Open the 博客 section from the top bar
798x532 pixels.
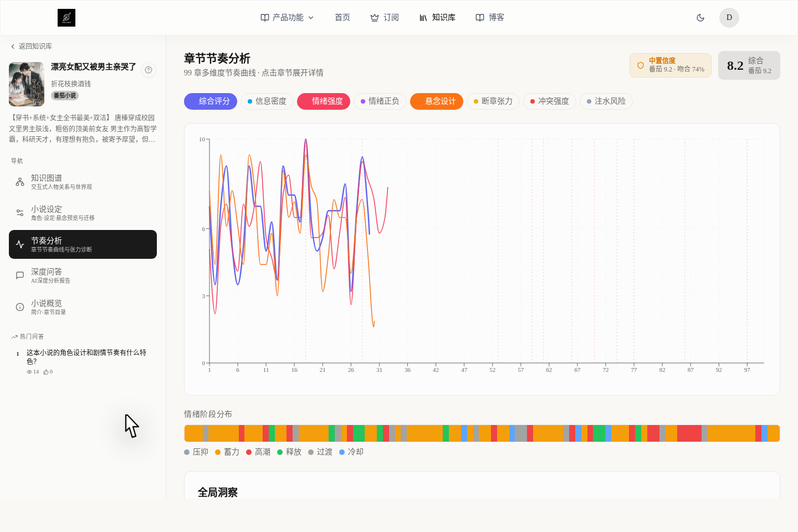[489, 17]
